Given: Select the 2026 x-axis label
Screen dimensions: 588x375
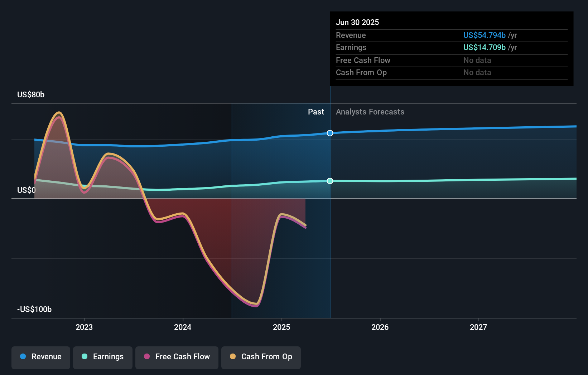Looking at the screenshot, I should (x=380, y=327).
